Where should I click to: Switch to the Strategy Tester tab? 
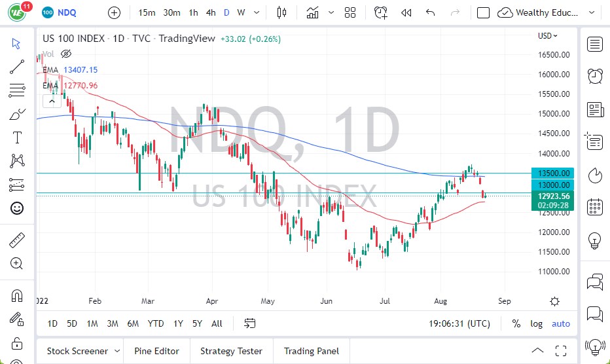click(232, 352)
